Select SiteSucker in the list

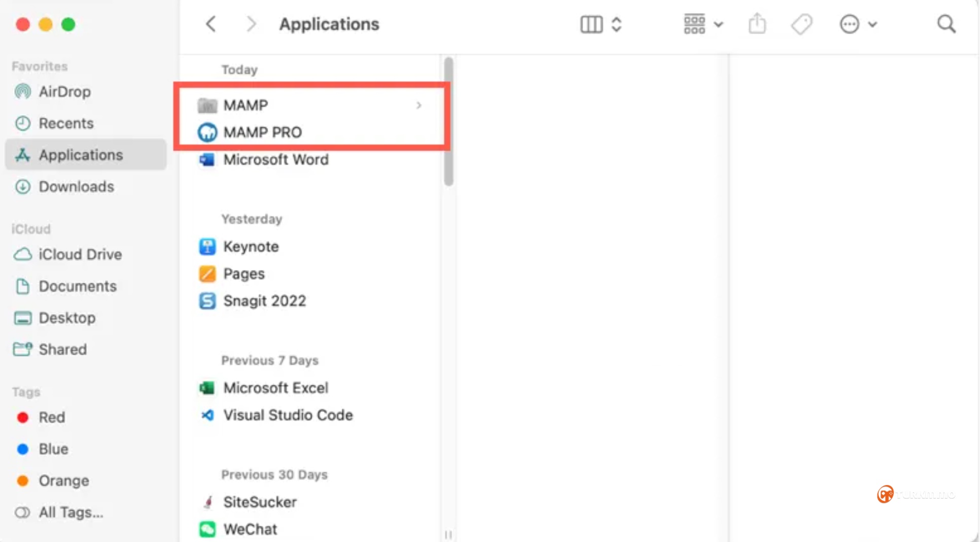point(260,502)
